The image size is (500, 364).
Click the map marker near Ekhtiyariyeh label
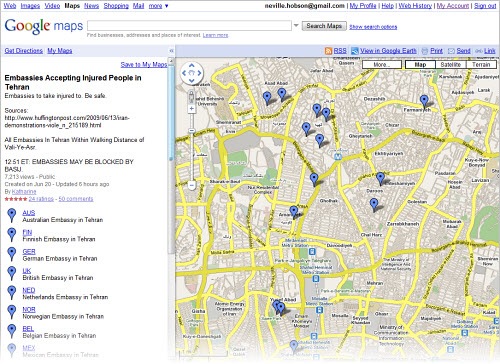coord(380,178)
